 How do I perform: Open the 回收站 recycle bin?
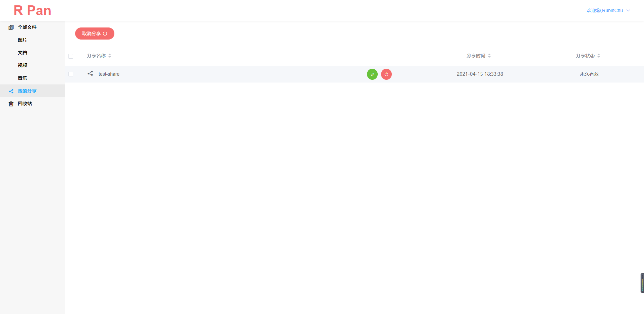pyautogui.click(x=32, y=104)
